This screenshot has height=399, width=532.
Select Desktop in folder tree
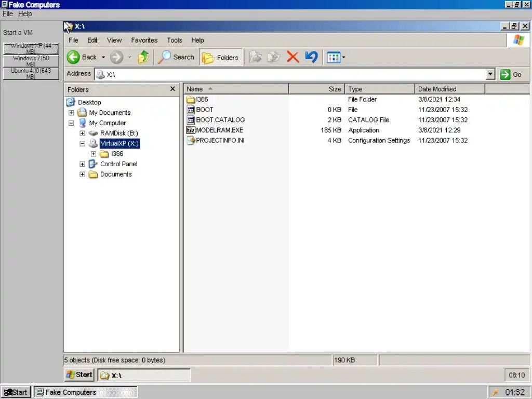(x=89, y=102)
